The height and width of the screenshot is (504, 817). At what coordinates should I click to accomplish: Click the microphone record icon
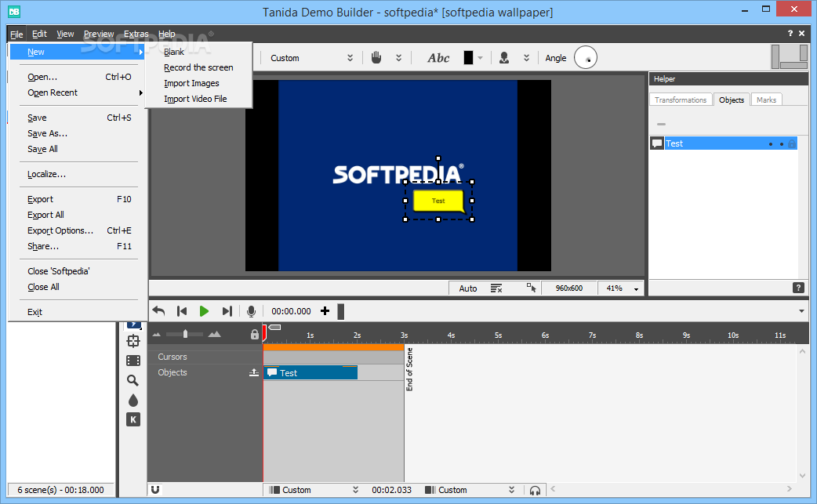(x=251, y=311)
